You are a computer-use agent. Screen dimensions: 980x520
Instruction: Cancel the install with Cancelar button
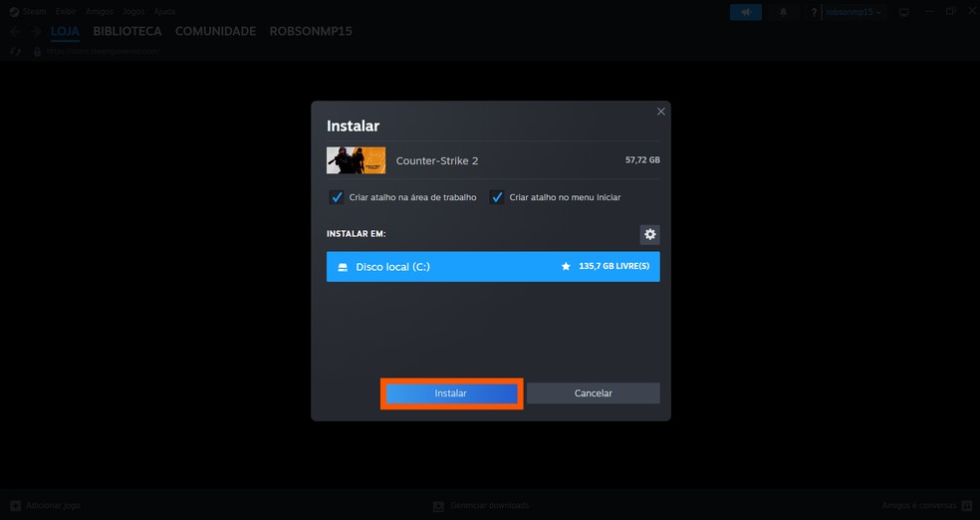(x=594, y=393)
